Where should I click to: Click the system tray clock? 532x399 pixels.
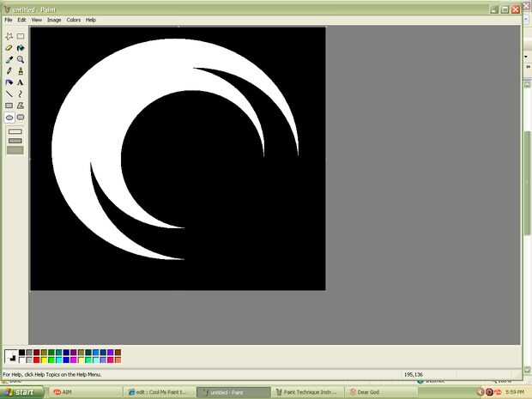click(x=515, y=392)
